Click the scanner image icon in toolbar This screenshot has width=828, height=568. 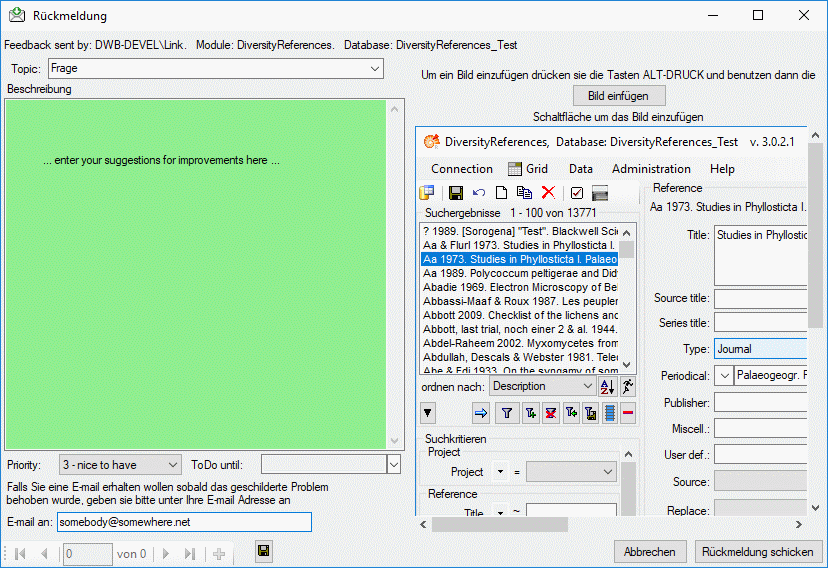coord(600,193)
